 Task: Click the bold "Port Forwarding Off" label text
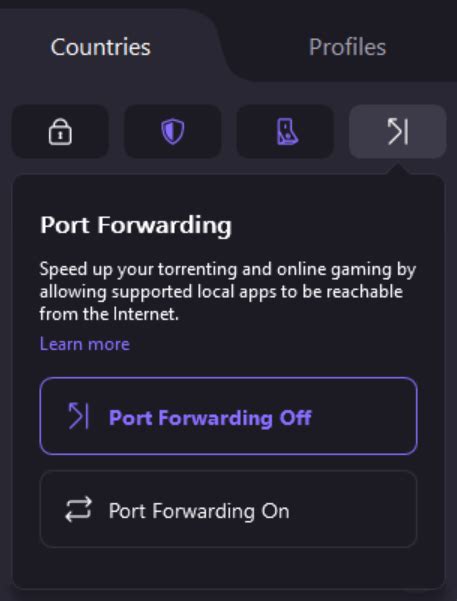tap(210, 417)
